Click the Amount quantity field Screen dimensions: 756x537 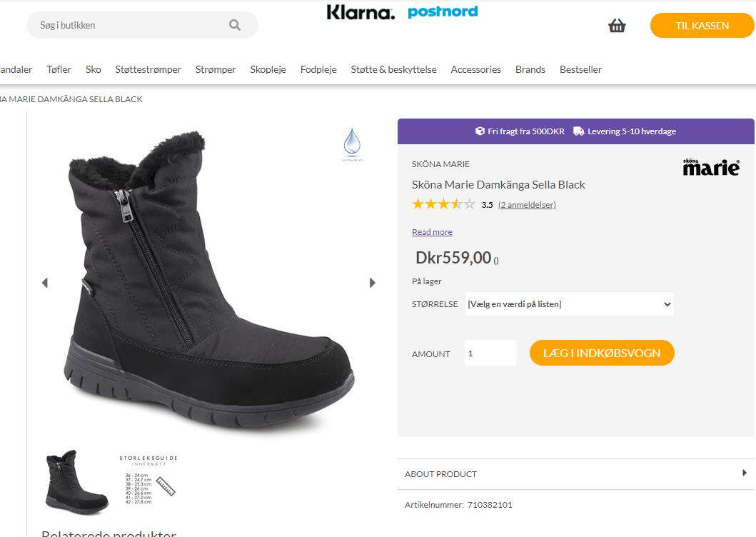(490, 353)
